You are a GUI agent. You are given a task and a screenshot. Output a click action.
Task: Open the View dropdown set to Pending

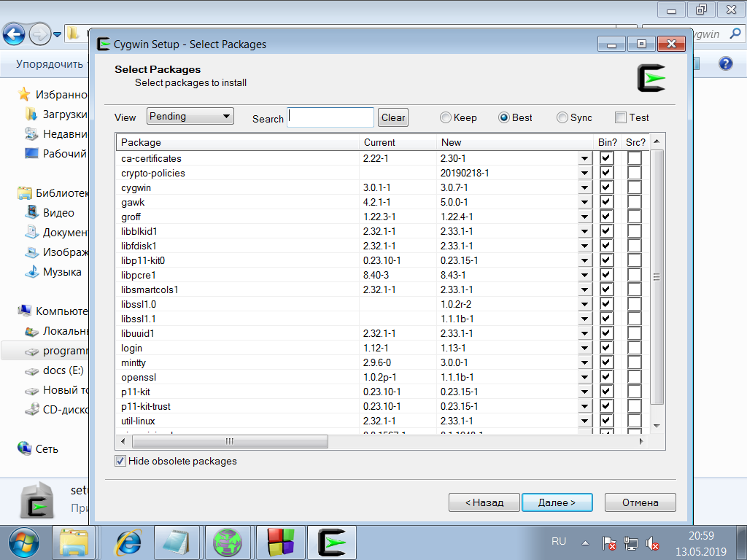190,116
